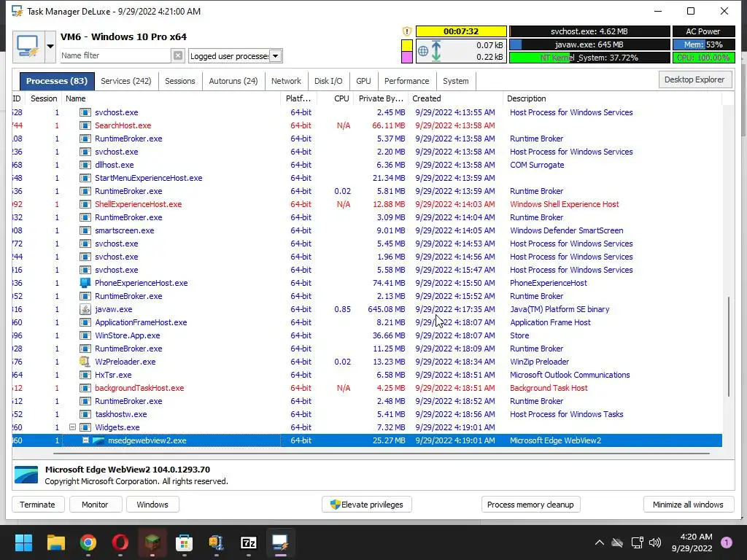This screenshot has height=560, width=747.
Task: Select ApplicationFrameHost.exe process name
Action: tap(141, 322)
